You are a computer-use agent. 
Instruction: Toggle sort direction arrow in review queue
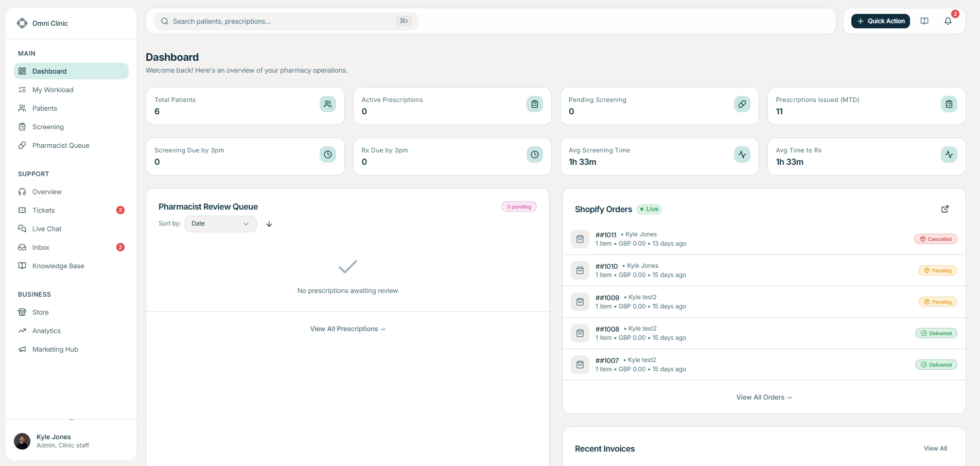269,224
